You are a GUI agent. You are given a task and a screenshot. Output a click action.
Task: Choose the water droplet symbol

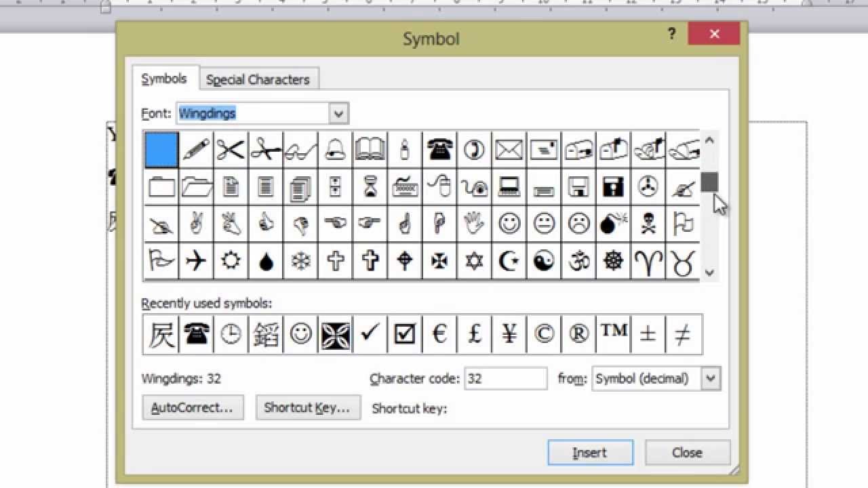[x=266, y=261]
